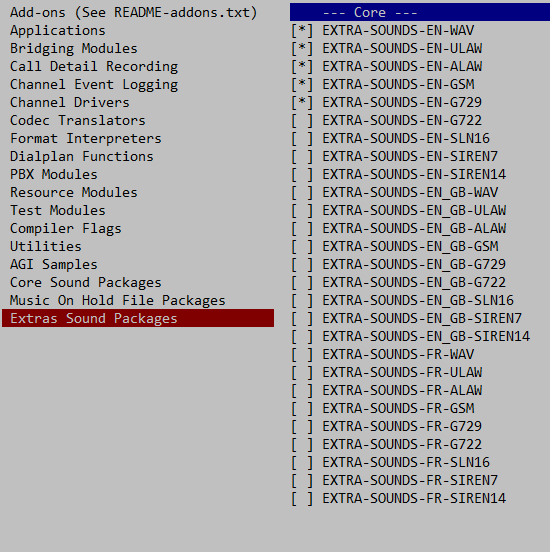Open Add-ons (See README-addons.txt) menu
Image resolution: width=550 pixels, height=552 pixels.
coord(133,13)
